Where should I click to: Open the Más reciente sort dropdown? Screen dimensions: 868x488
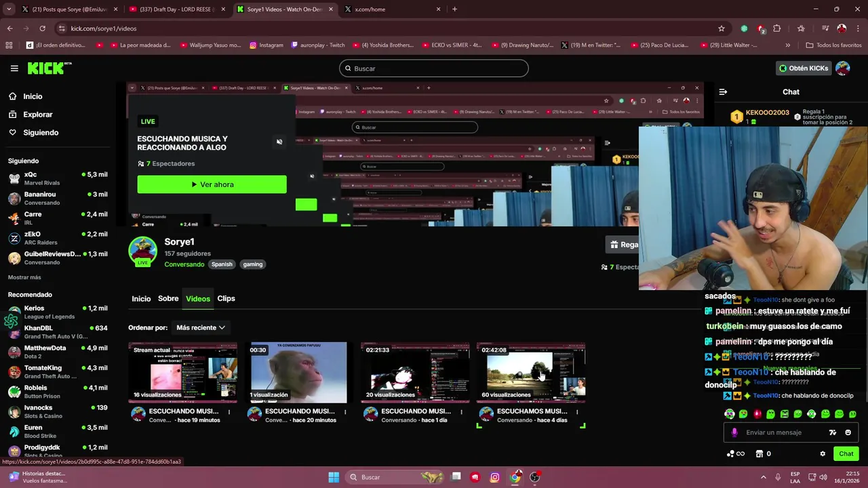[x=200, y=327]
